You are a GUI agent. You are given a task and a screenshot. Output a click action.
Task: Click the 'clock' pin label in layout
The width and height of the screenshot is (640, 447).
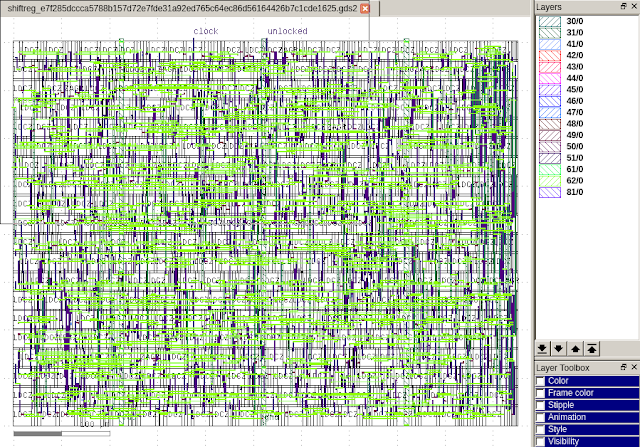click(x=206, y=31)
